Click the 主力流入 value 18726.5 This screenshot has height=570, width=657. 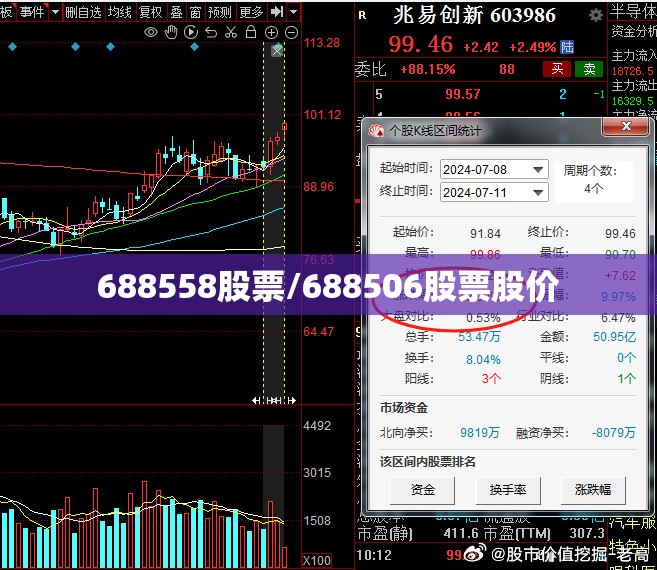pyautogui.click(x=633, y=71)
